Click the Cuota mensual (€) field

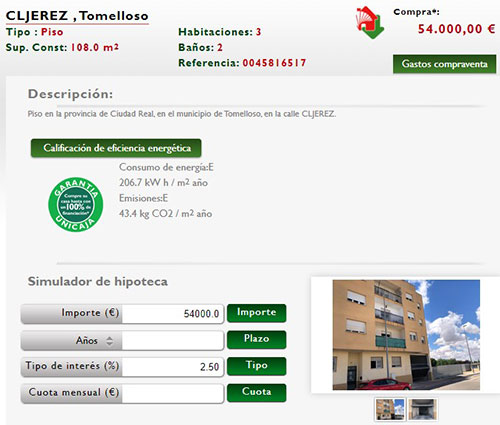pos(173,394)
